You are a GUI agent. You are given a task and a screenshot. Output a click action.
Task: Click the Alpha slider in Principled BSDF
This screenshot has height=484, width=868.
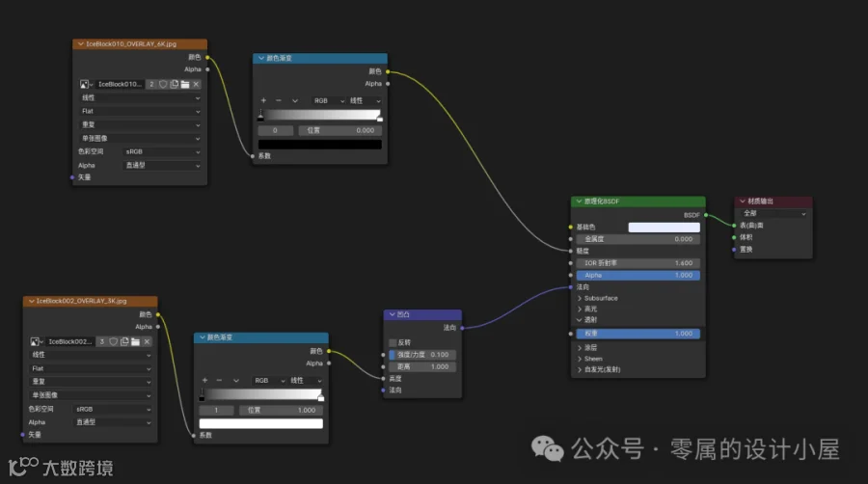[x=637, y=275]
